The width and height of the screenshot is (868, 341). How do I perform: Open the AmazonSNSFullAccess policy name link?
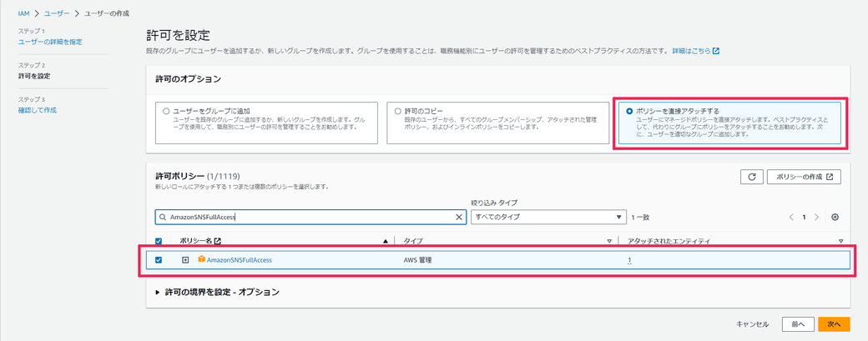[x=240, y=260]
